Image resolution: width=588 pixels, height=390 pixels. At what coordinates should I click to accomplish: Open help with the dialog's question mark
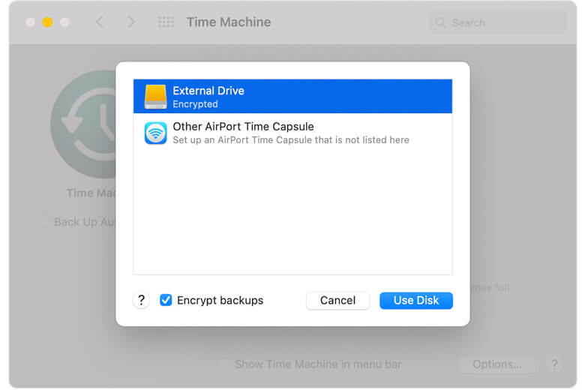[141, 300]
